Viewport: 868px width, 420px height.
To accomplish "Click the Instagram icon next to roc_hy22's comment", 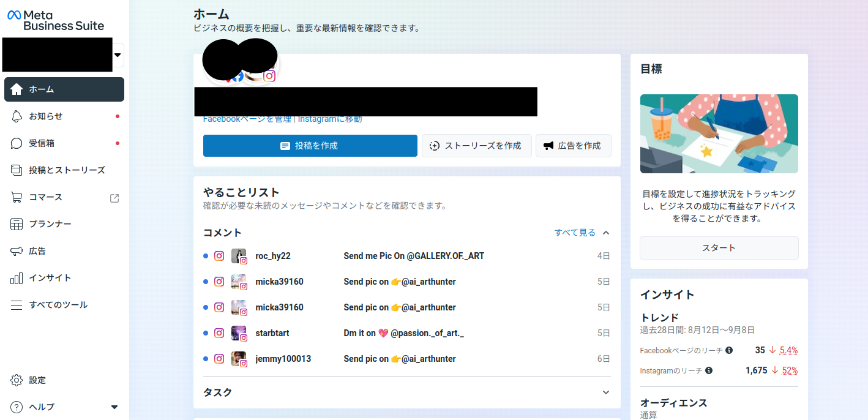I will click(x=219, y=255).
